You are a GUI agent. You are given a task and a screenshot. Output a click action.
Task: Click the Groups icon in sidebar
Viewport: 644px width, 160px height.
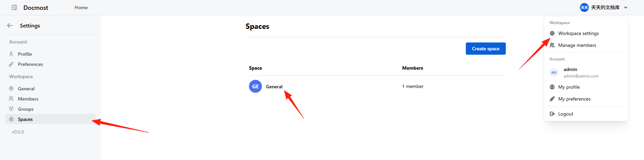tap(11, 109)
